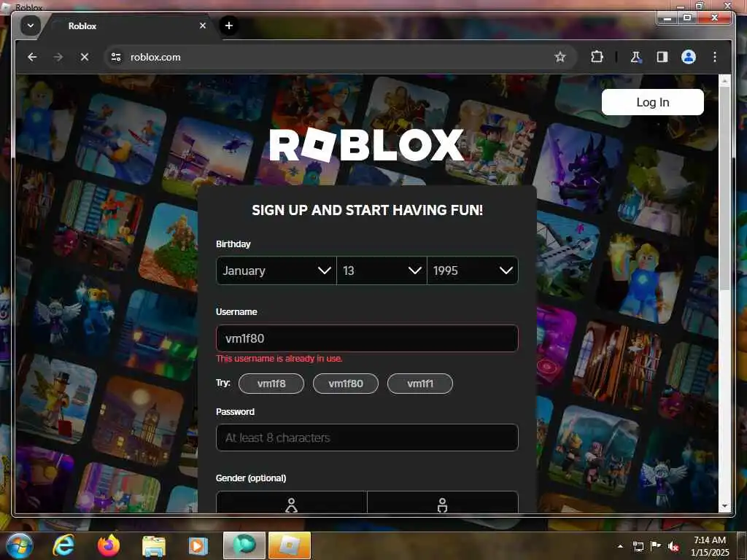Open the Windows Start menu
Image resolution: width=747 pixels, height=560 pixels.
coord(20,545)
